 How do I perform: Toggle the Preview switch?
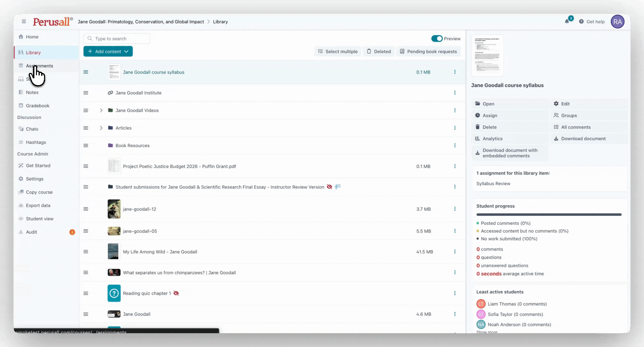[x=437, y=39]
